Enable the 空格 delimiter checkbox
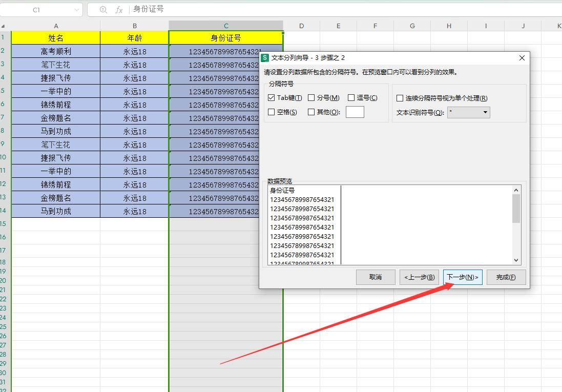562x392 pixels. click(x=272, y=112)
